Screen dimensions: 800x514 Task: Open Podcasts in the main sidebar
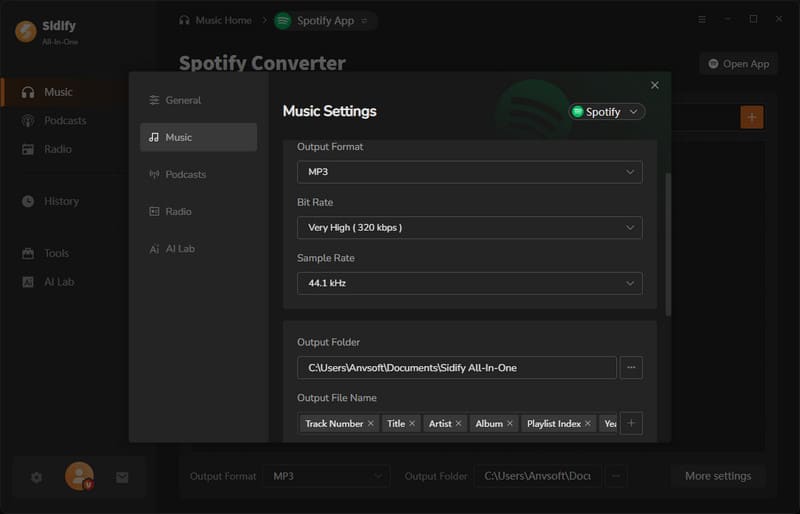64,121
